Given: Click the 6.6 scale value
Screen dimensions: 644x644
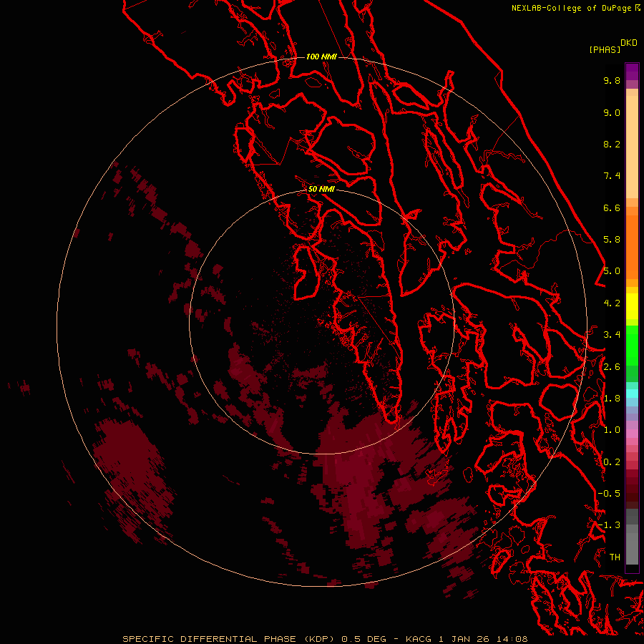Looking at the screenshot, I should point(612,208).
